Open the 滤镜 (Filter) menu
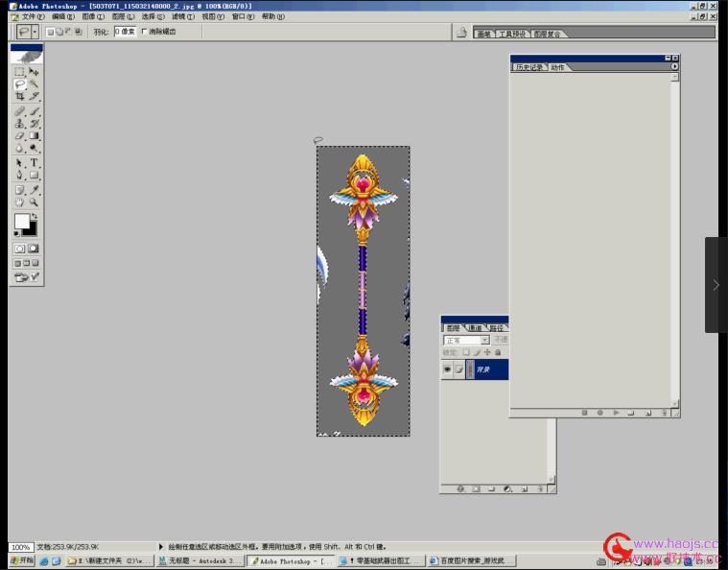728x570 pixels. point(183,16)
